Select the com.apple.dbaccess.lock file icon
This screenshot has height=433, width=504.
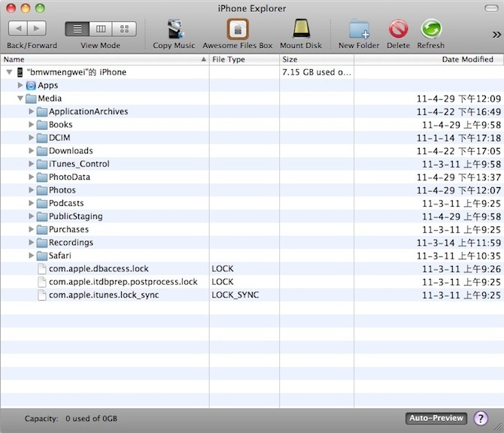[x=42, y=268]
